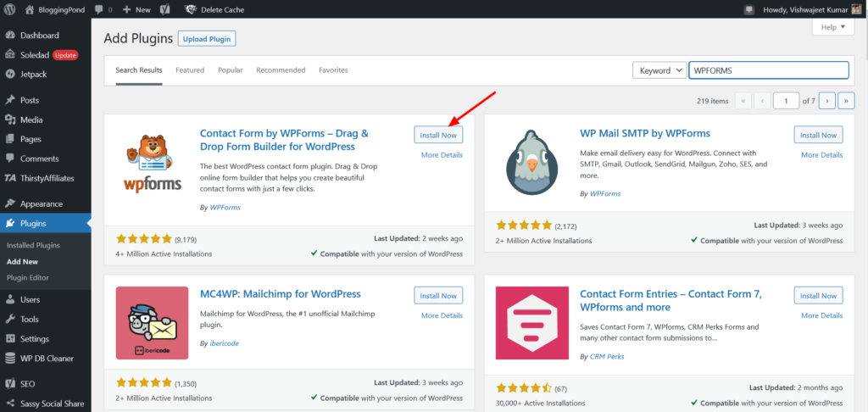The width and height of the screenshot is (868, 412).
Task: Click the WordPress logo in admin bar
Action: (x=10, y=9)
